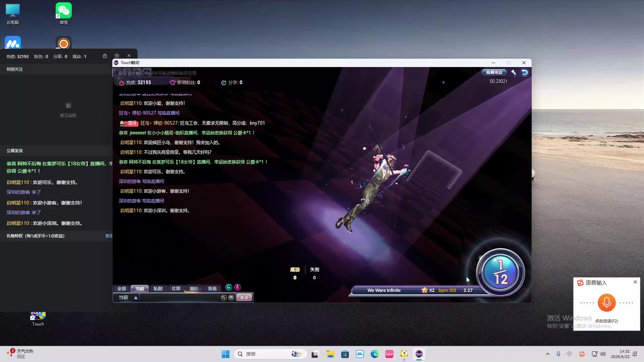644x362 pixels.
Task: Open Microsoft Store from the taskbar
Action: pyautogui.click(x=345, y=354)
